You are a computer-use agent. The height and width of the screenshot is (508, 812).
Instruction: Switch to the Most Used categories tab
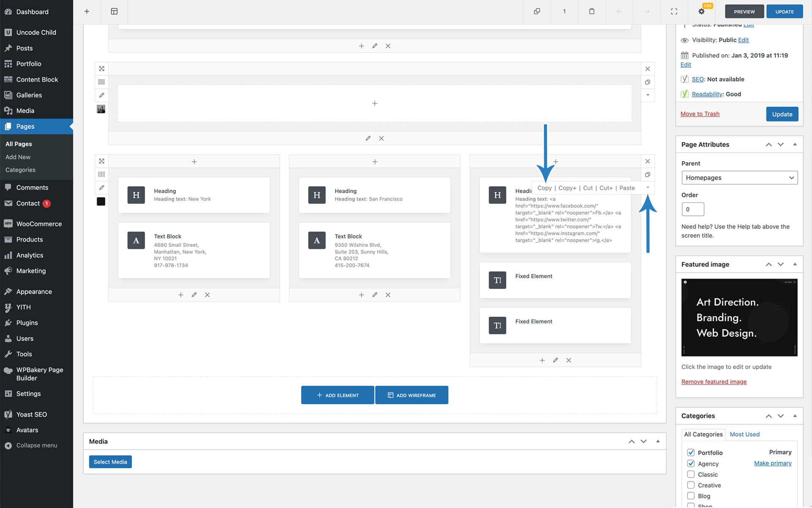coord(744,434)
